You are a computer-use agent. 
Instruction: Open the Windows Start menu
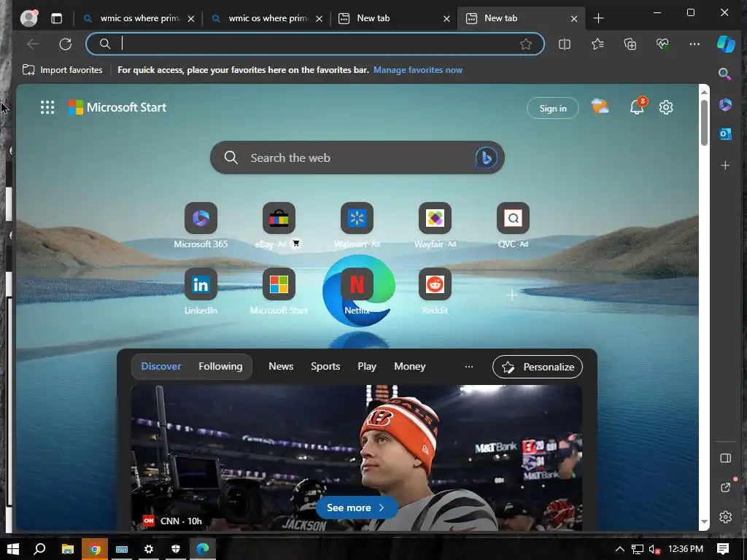(x=13, y=549)
